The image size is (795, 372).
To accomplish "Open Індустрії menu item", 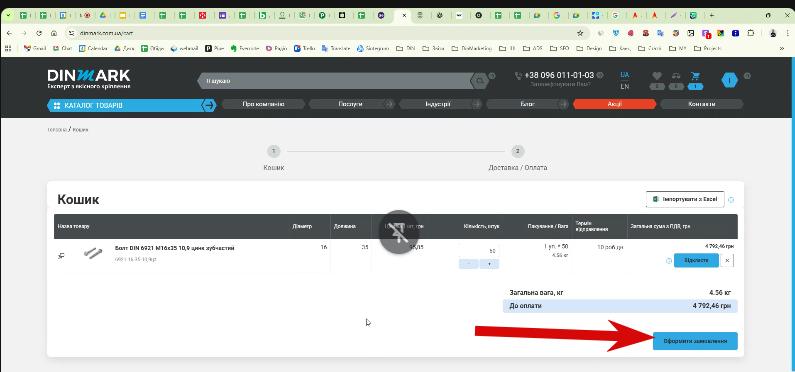I will 438,104.
